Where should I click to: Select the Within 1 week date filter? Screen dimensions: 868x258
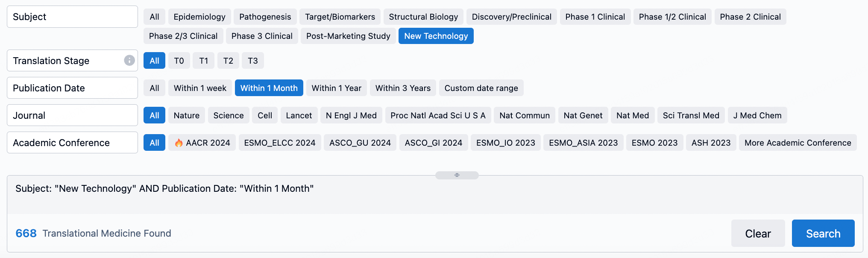[x=200, y=88]
